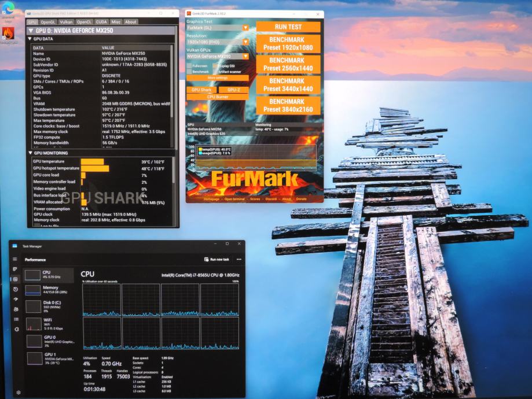Select Disk 0 (C:) in performance list
This screenshot has width=532, height=399.
pyautogui.click(x=50, y=306)
